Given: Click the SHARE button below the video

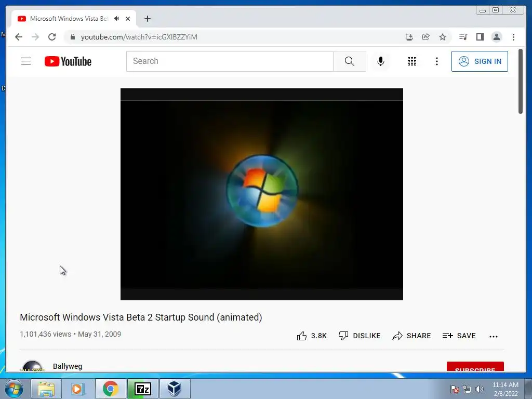Looking at the screenshot, I should 411,336.
